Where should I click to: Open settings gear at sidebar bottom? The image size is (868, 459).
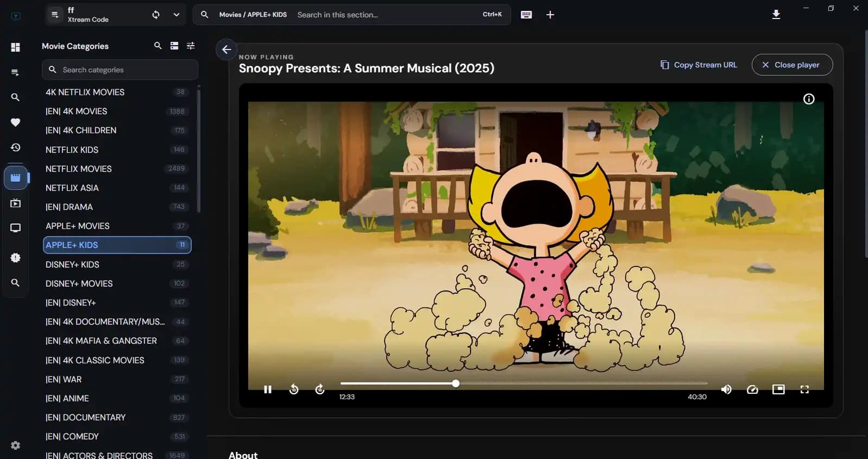15,445
